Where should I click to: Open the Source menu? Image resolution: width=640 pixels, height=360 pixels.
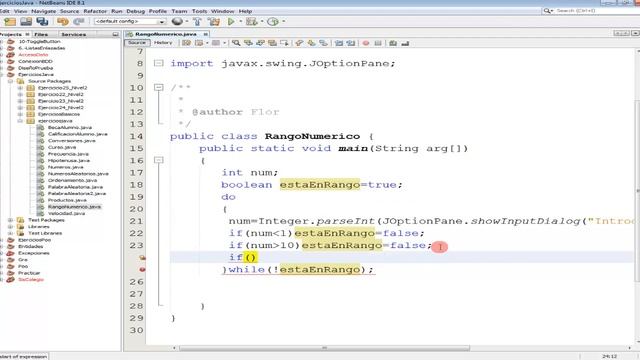point(69,11)
